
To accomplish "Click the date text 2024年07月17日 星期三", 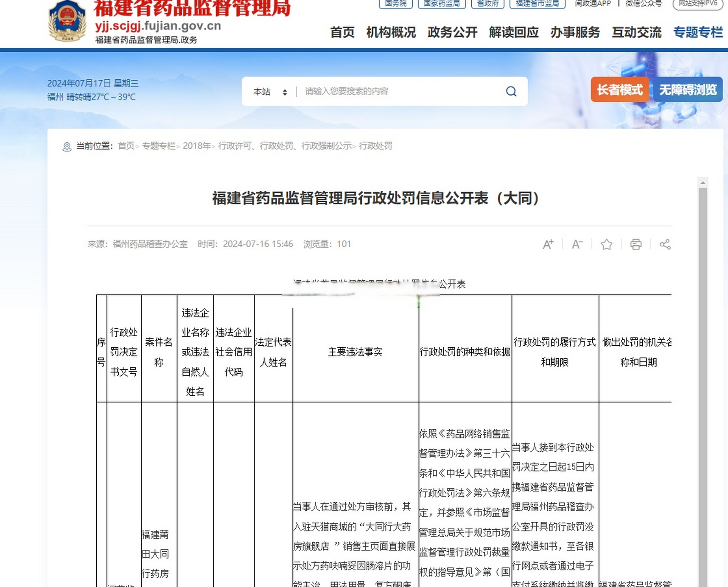I will [93, 83].
